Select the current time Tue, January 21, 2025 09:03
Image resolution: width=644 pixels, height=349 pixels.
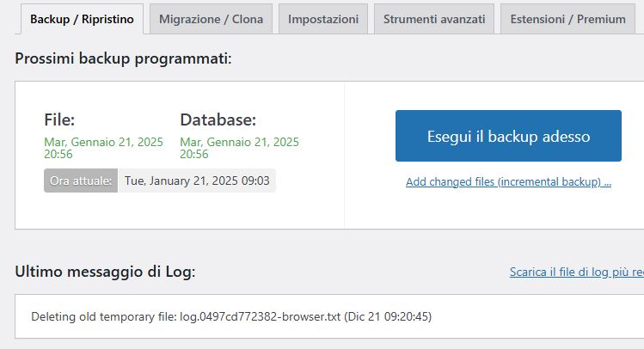click(x=197, y=181)
